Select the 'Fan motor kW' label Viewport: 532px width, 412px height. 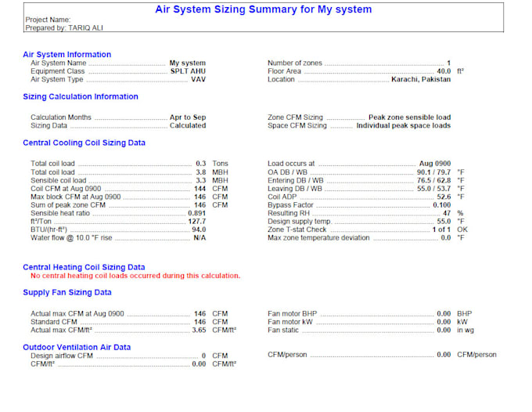point(290,322)
